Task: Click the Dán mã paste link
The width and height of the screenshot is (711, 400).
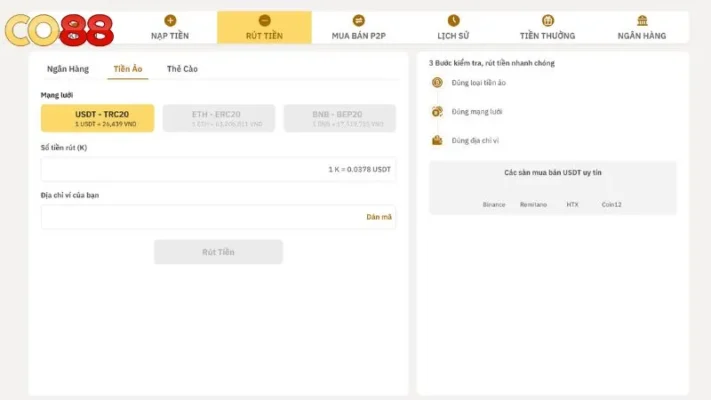Action: pyautogui.click(x=379, y=217)
